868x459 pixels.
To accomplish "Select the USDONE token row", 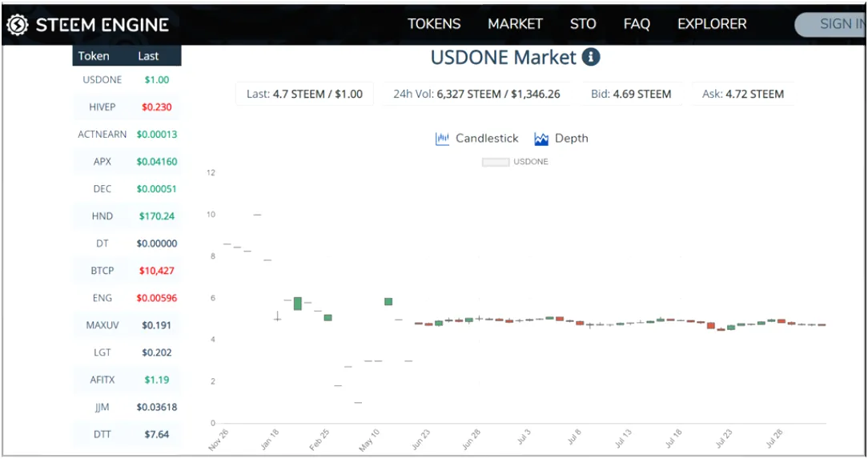I will point(127,80).
